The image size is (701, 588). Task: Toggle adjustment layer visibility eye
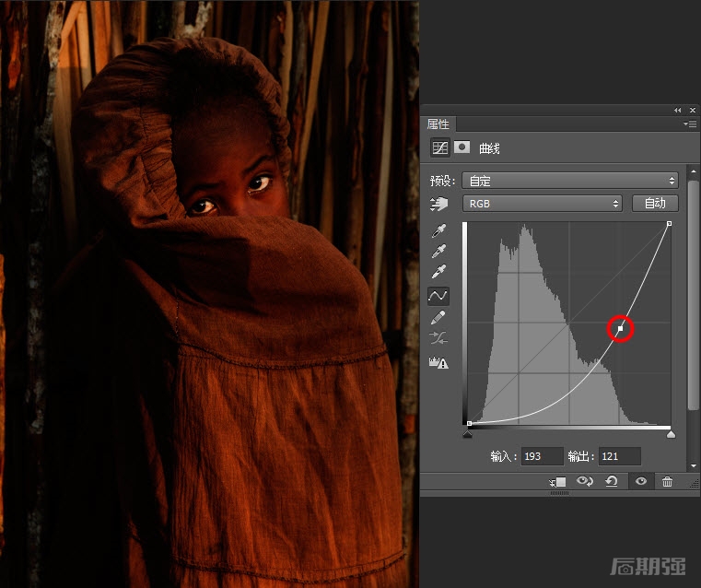point(641,481)
